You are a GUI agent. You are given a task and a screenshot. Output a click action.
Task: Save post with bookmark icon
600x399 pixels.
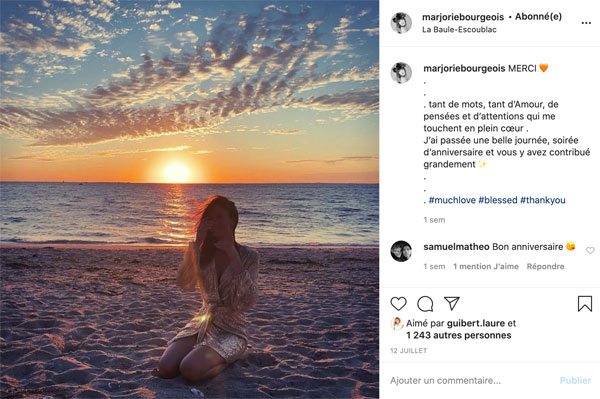tap(585, 304)
